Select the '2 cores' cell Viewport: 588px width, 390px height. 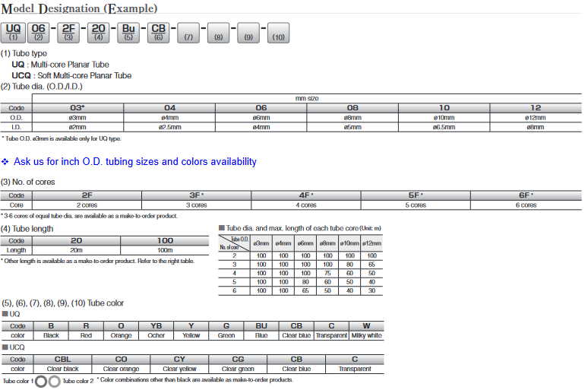point(87,205)
